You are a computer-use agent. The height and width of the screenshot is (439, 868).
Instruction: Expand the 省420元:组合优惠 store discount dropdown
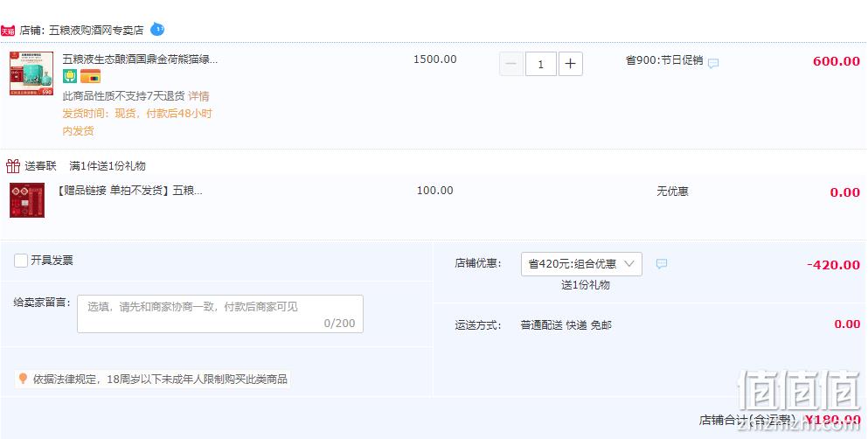pos(581,264)
